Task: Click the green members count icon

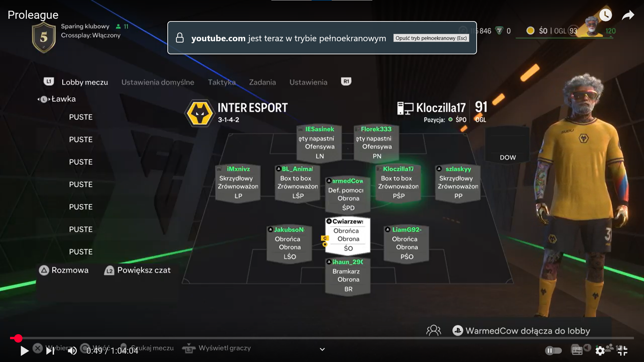Action: [x=118, y=26]
